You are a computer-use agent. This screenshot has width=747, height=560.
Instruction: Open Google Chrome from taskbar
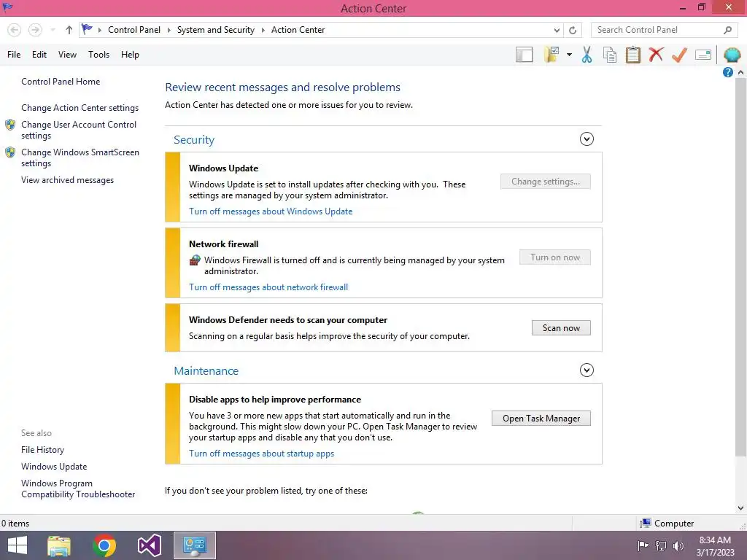(104, 545)
